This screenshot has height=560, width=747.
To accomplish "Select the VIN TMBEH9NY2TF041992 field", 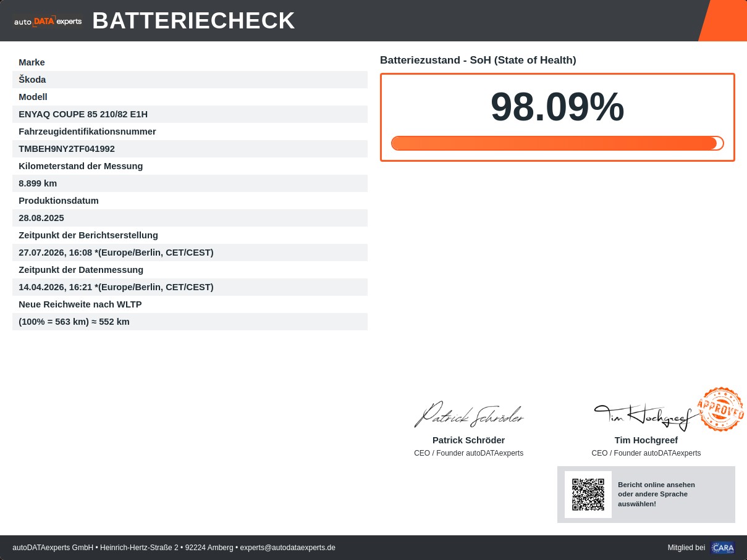I will click(190, 149).
